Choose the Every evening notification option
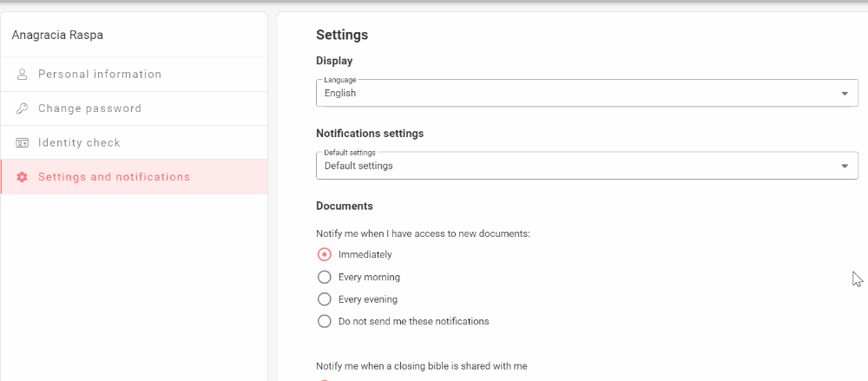The image size is (868, 381). tap(325, 299)
